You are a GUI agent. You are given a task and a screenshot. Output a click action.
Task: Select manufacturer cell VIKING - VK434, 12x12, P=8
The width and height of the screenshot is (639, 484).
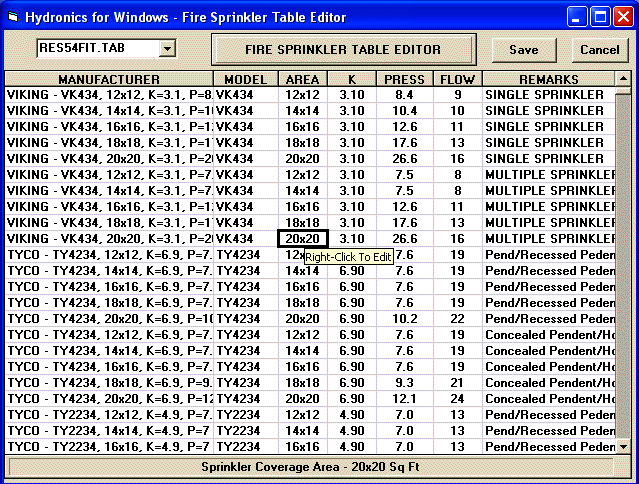coord(109,95)
